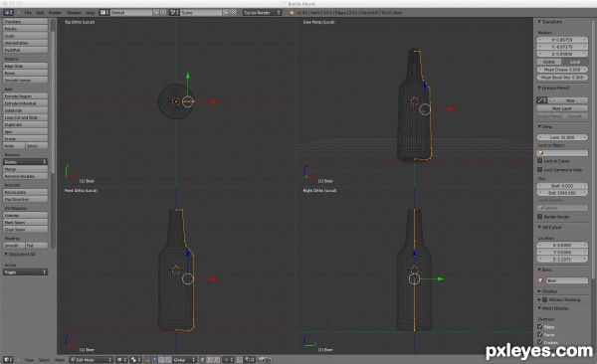Viewport: 597px width, 364px height.
Task: Click the Median X value field
Action: 562,40
